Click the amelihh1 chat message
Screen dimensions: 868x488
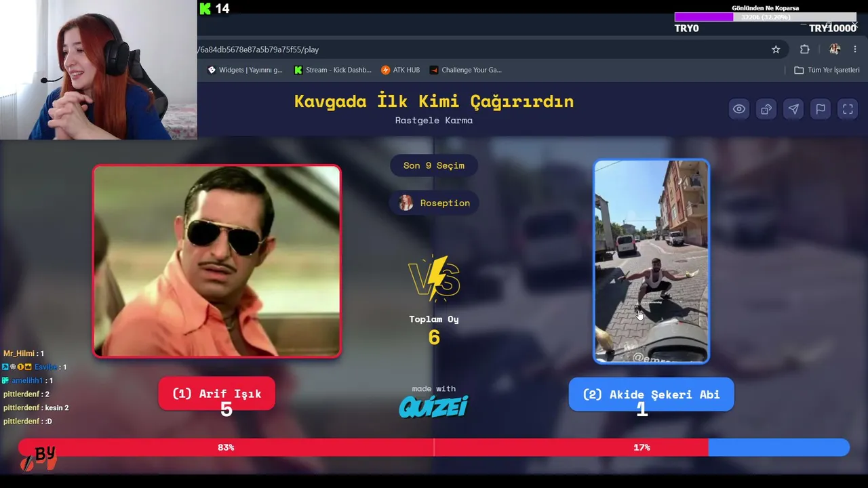(x=28, y=380)
